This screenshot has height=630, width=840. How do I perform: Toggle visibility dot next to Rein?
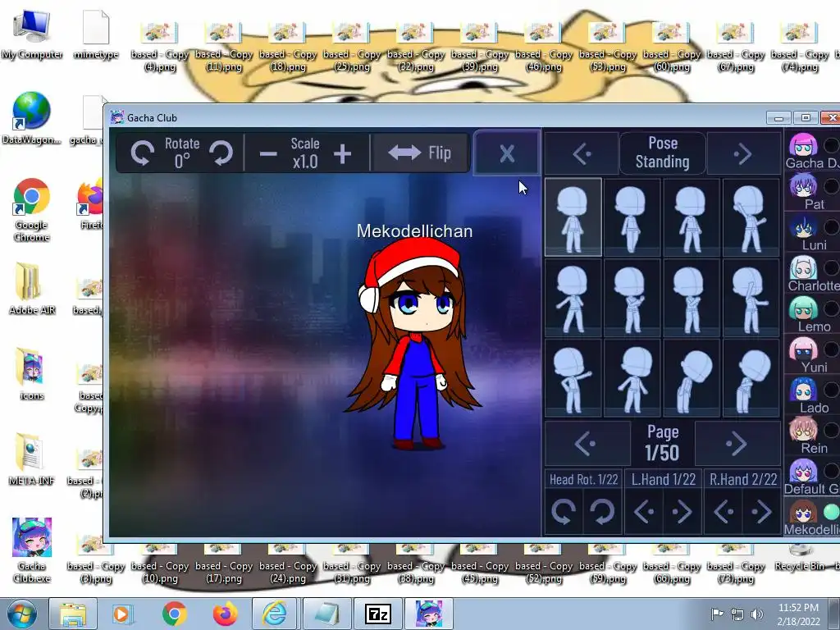[x=832, y=430]
